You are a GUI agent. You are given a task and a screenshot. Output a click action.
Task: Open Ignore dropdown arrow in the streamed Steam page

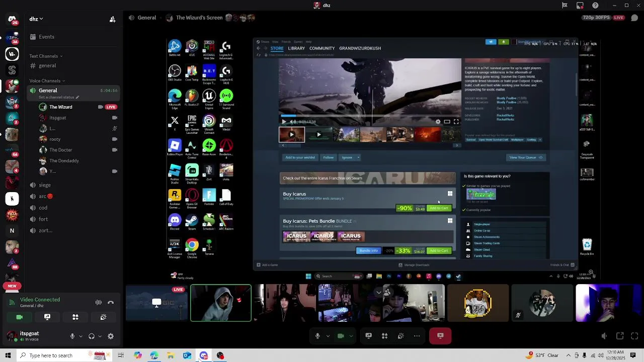click(358, 157)
